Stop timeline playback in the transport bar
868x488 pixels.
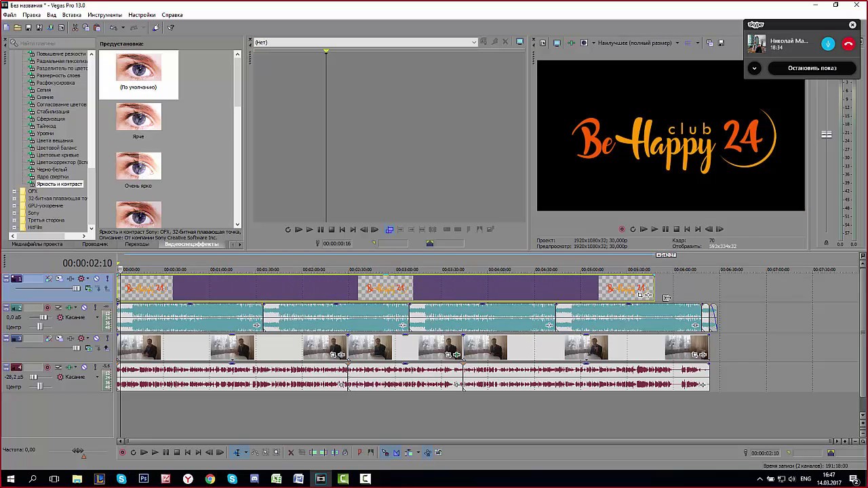177,453
